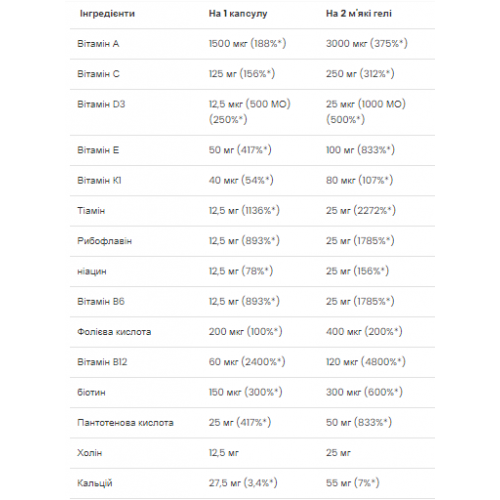Click the Вітамін С ingredient cell
Viewport: 500px width, 500px height.
point(98,74)
